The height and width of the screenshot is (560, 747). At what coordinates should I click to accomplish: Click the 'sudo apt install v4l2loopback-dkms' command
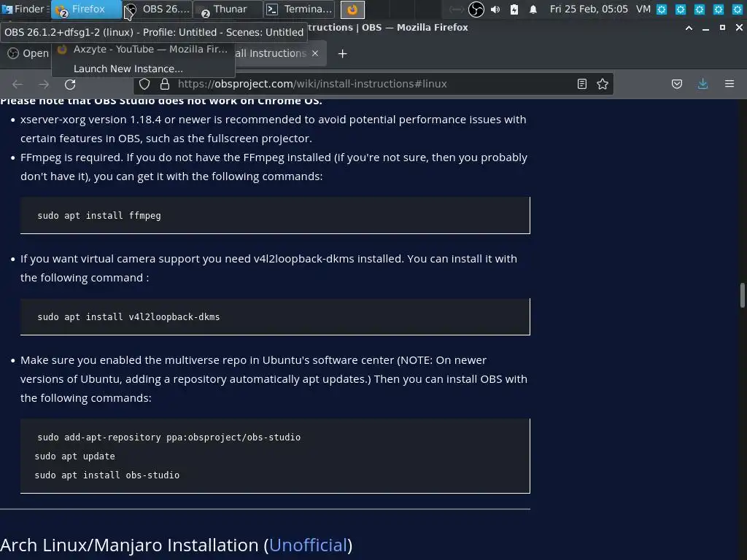(128, 317)
